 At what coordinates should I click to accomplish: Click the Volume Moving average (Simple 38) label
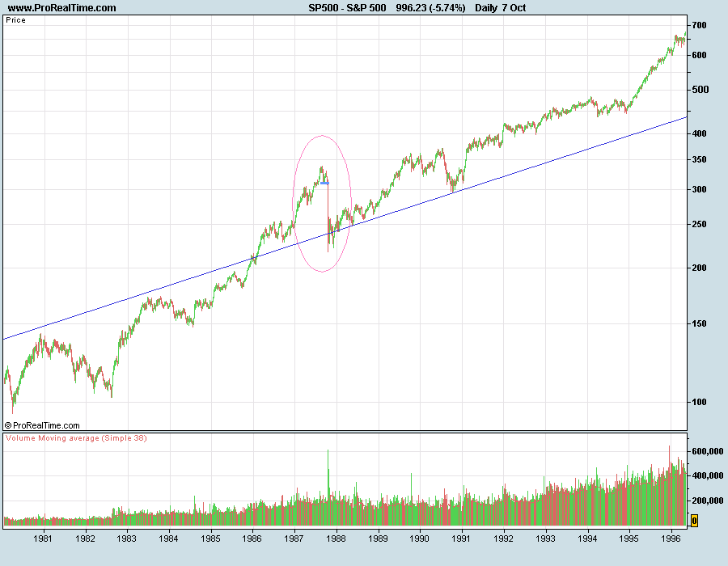pos(76,438)
